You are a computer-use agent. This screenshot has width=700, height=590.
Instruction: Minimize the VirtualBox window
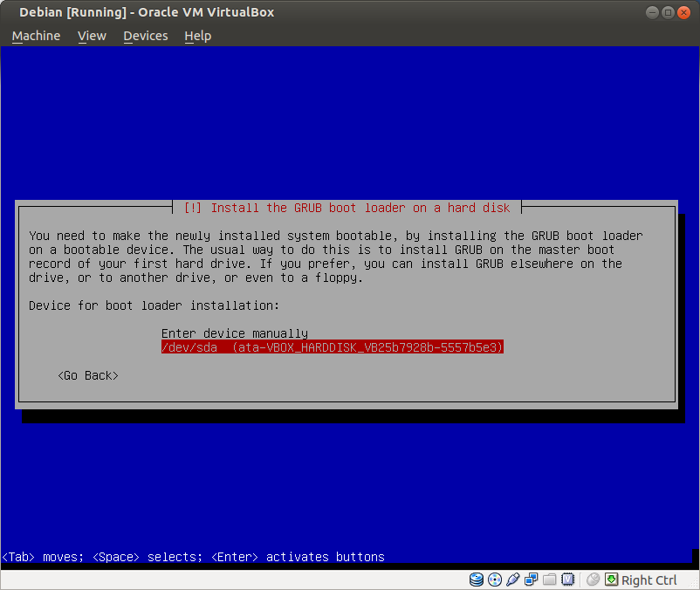(x=652, y=13)
